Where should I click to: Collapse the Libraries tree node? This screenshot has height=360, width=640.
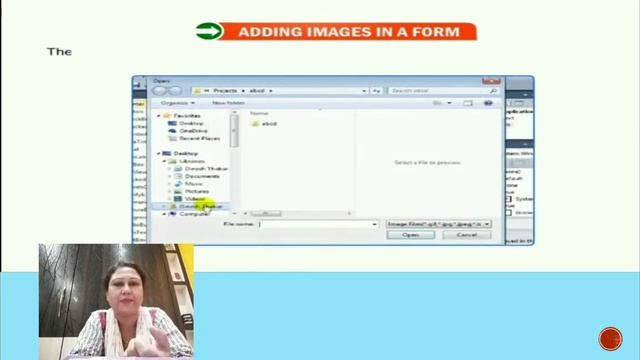point(164,161)
